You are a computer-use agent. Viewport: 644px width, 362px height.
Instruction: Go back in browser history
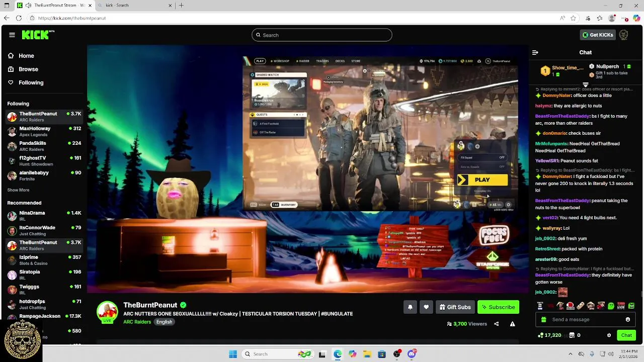[7, 18]
